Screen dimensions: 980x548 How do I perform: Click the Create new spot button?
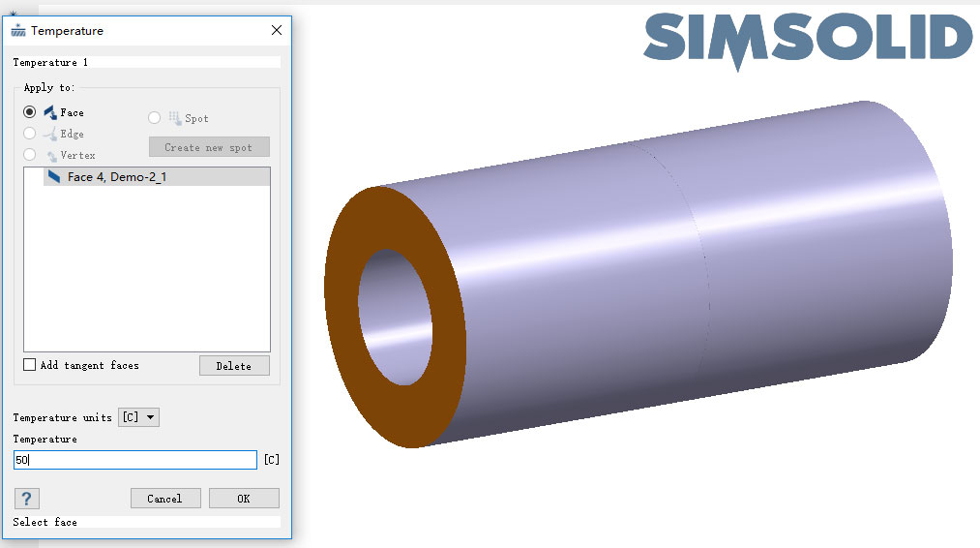click(x=208, y=147)
